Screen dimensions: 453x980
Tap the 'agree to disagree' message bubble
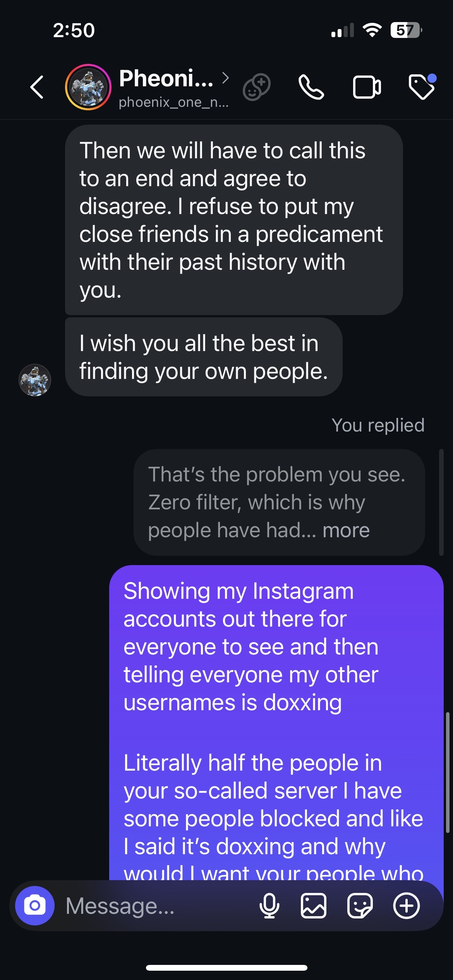tap(233, 220)
